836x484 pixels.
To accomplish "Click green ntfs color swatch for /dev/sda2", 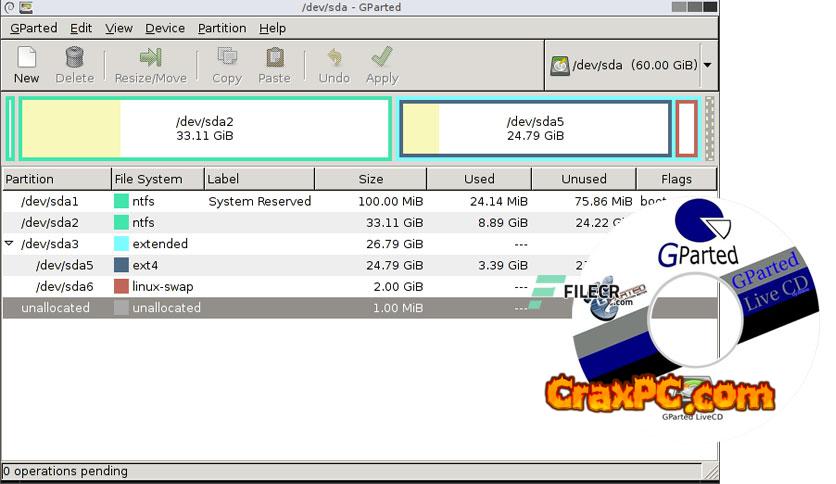I will tap(121, 222).
